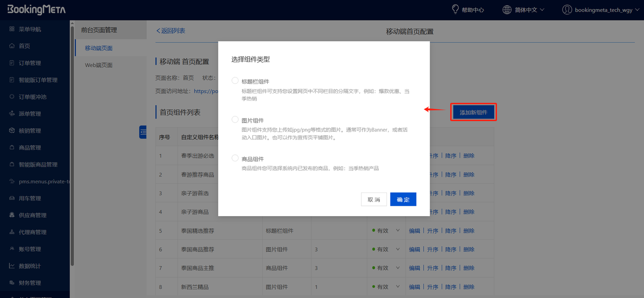Viewport: 644px width, 298px height.
Task: Open 菜单导航 from the sidebar icon
Action: [x=11, y=29]
